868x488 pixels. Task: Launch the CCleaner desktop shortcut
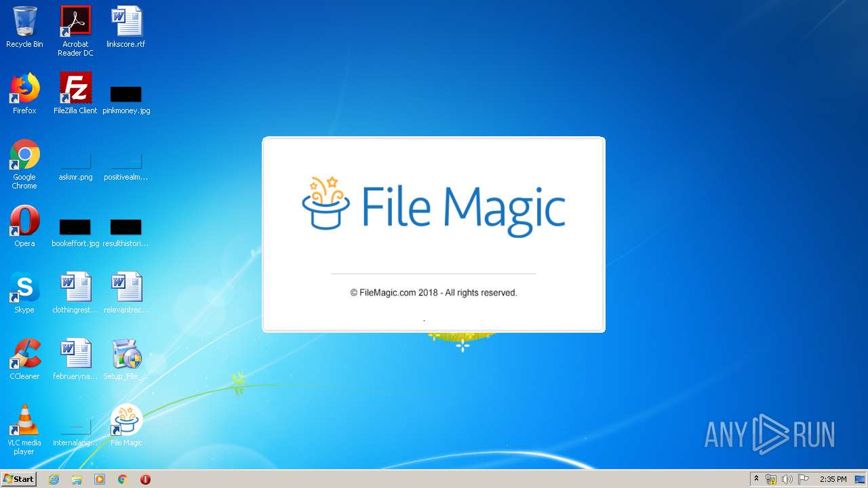pos(24,359)
